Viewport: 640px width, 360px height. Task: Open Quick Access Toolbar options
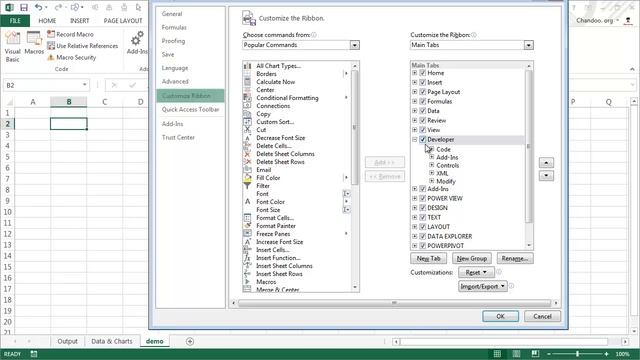coord(190,109)
